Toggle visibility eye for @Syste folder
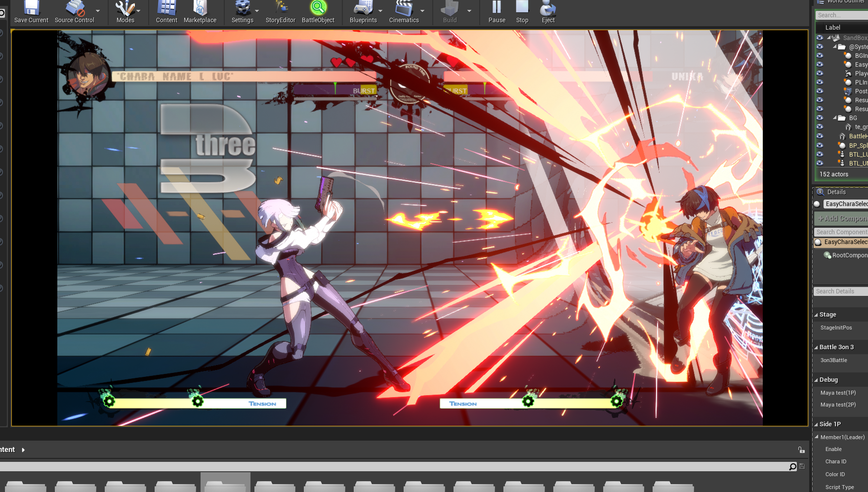 tap(820, 46)
